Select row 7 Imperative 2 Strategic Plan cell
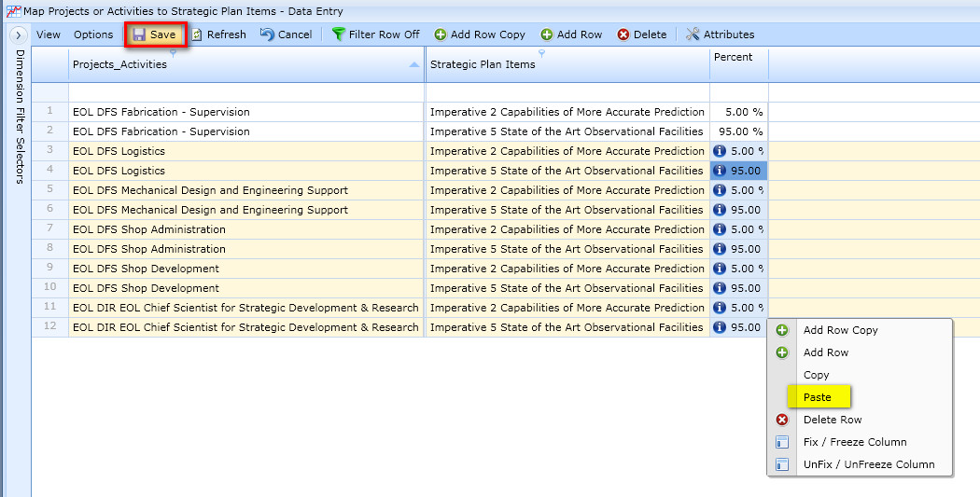The height and width of the screenshot is (497, 980). pyautogui.click(x=567, y=229)
